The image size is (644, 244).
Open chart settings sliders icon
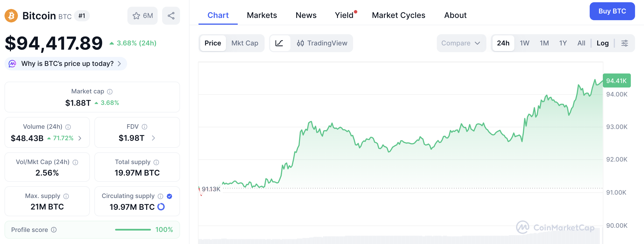coord(625,43)
